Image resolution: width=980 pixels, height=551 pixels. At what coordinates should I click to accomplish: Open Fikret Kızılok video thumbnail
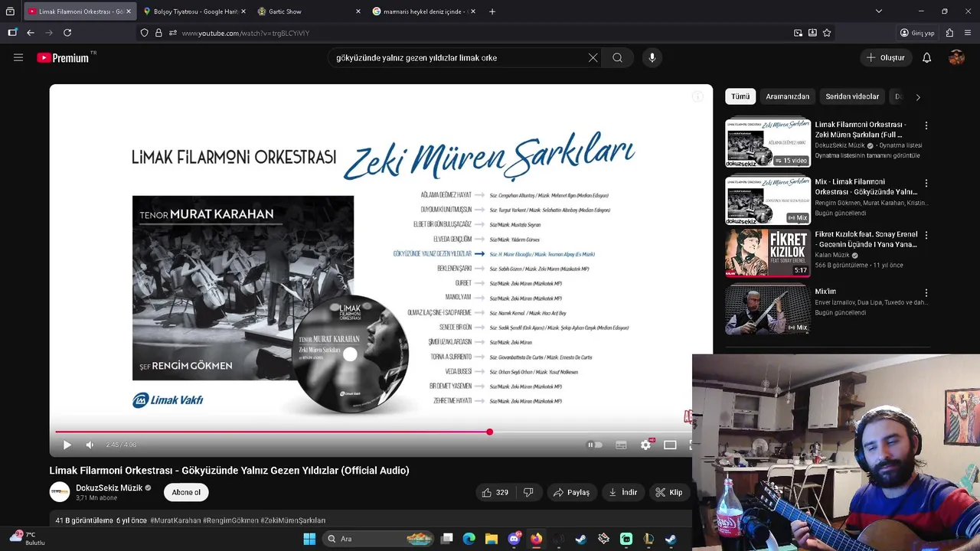(768, 253)
